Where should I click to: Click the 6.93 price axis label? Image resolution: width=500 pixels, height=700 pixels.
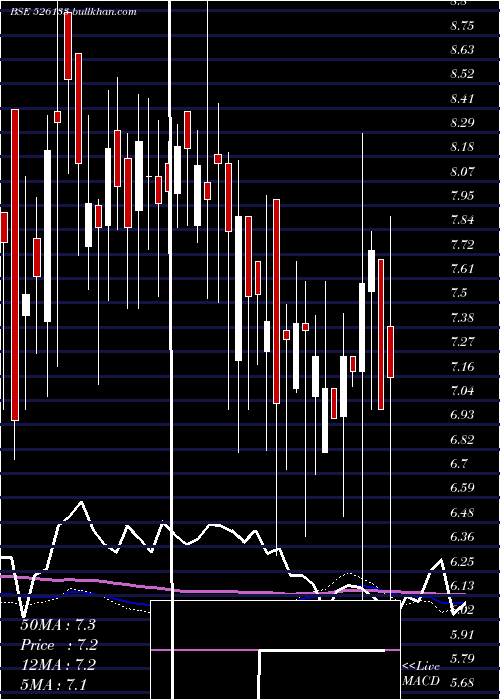click(x=462, y=415)
